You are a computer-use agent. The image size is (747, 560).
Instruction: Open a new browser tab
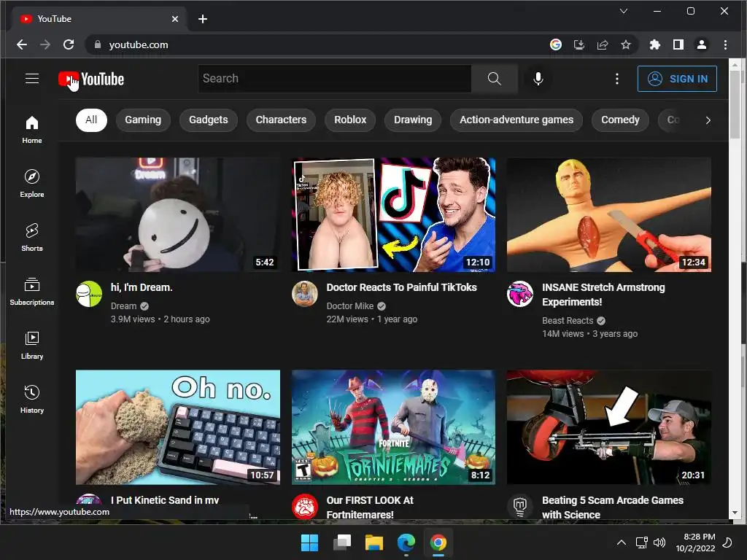[203, 19]
